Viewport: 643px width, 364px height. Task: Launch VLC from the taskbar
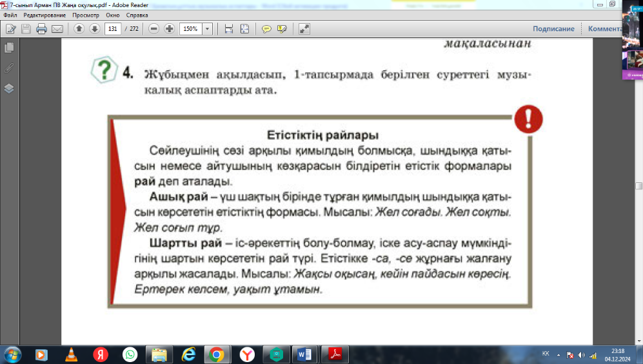(x=71, y=354)
